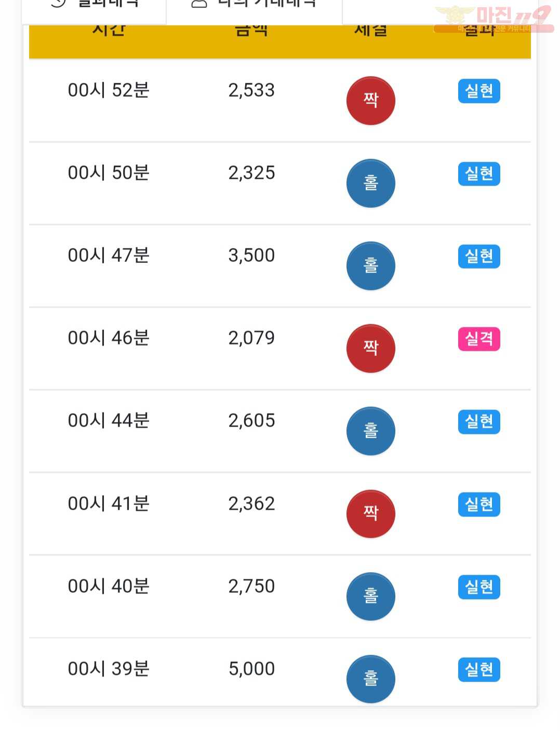Click the 실현 badge for 00시 47분
560x731 pixels.
click(479, 256)
